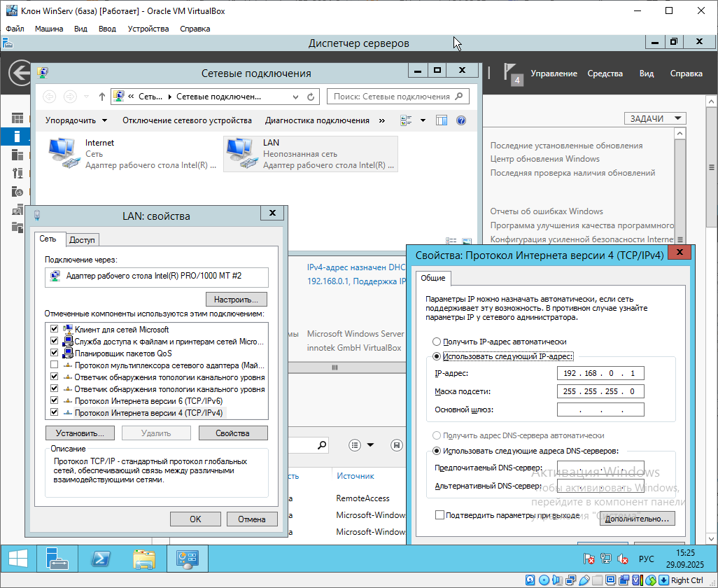Click the search magnifier in Network Connections
This screenshot has height=588, width=718.
(459, 96)
